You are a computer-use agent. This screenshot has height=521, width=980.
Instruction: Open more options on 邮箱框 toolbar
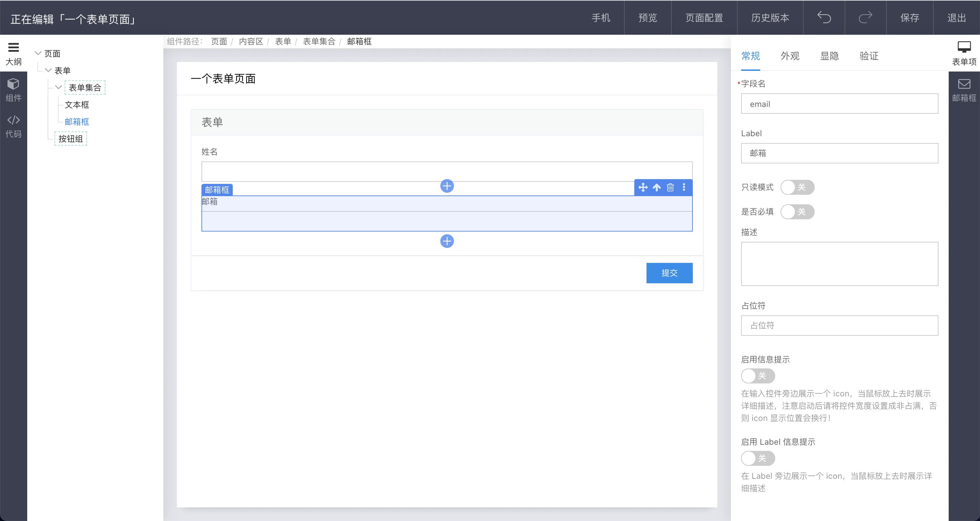[x=684, y=187]
